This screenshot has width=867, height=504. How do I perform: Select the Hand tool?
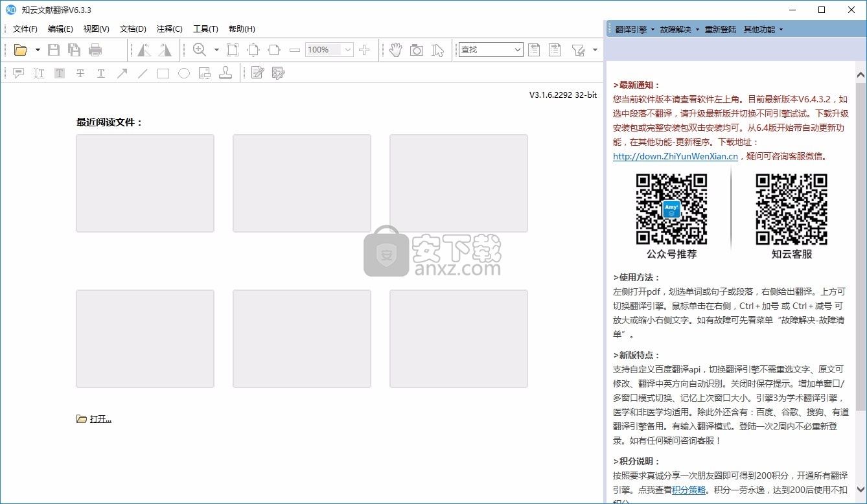(396, 50)
